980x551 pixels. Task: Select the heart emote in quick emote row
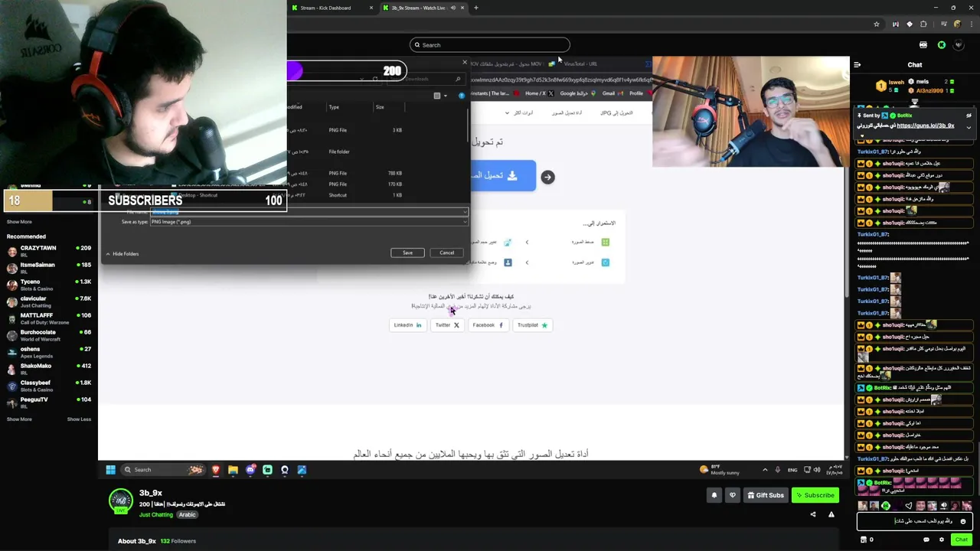pos(909,506)
